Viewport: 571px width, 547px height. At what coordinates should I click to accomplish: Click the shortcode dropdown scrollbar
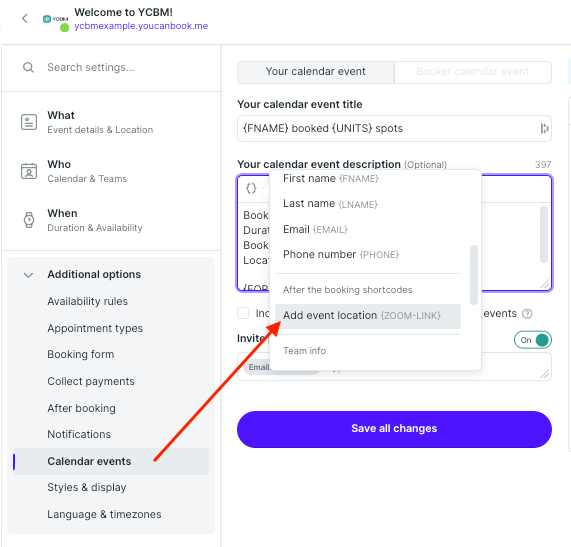[473, 275]
